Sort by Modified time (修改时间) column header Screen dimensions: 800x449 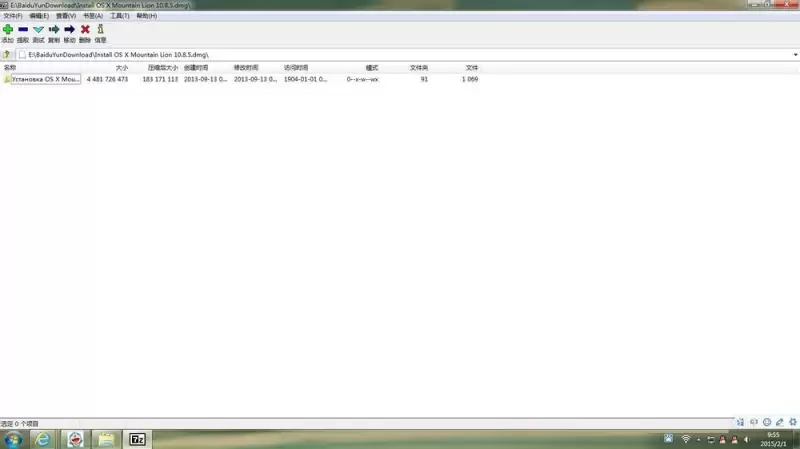(246, 67)
